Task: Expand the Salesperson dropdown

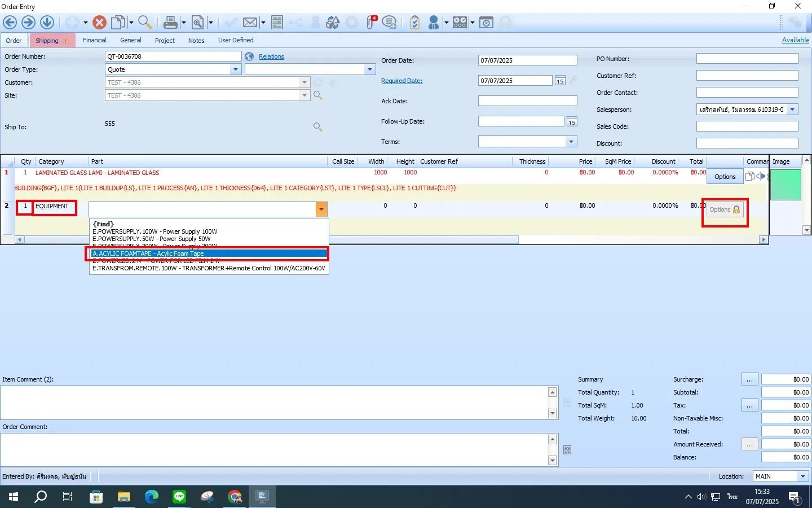Action: pyautogui.click(x=792, y=110)
